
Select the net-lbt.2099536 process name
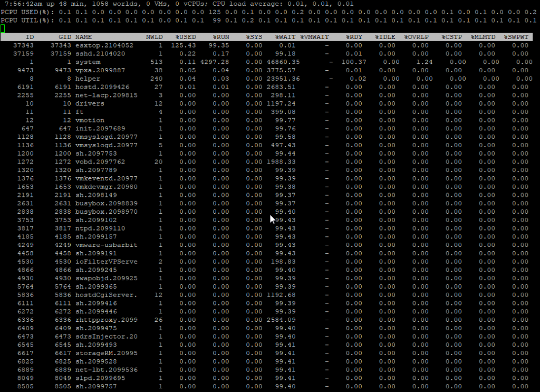tap(107, 370)
